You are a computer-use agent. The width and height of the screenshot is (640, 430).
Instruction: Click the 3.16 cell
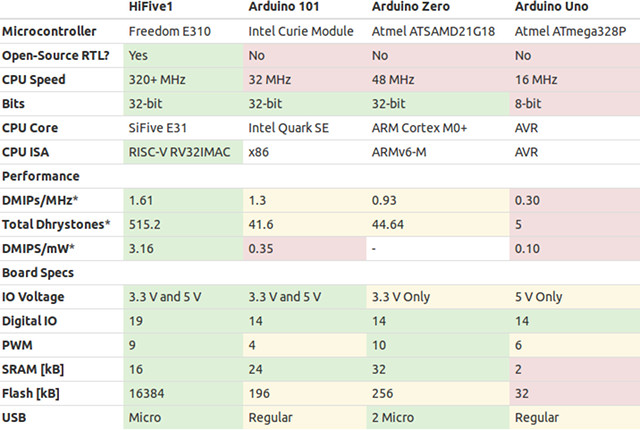coord(183,248)
